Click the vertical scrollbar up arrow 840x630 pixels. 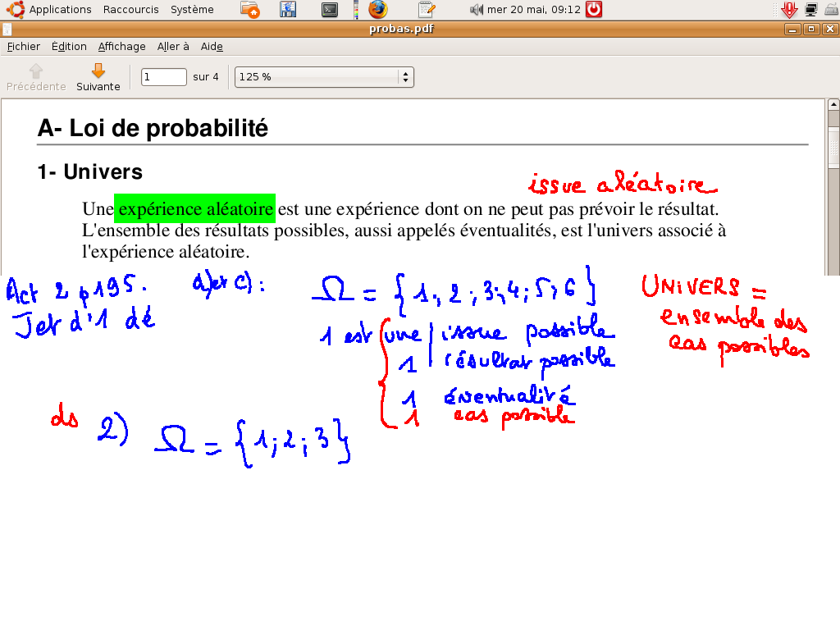pyautogui.click(x=833, y=105)
